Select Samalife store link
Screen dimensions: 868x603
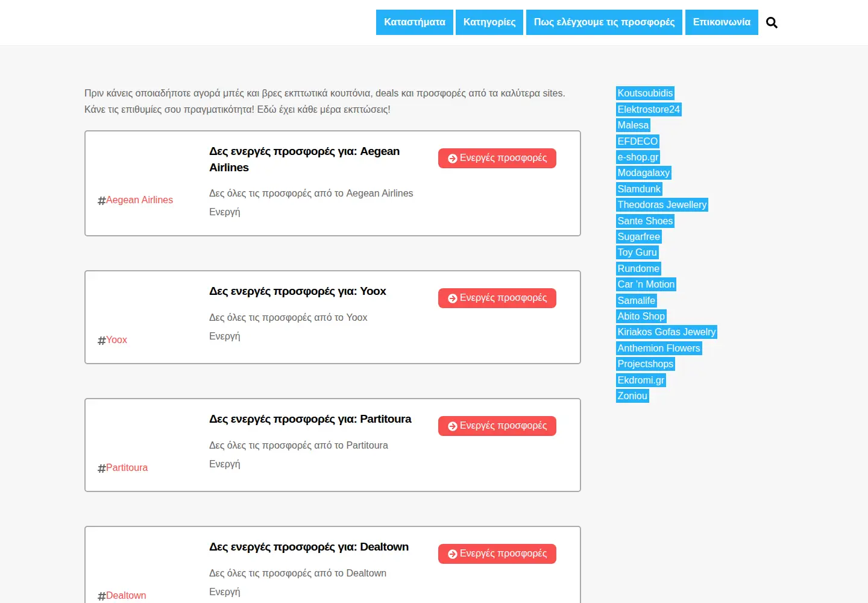click(x=637, y=300)
